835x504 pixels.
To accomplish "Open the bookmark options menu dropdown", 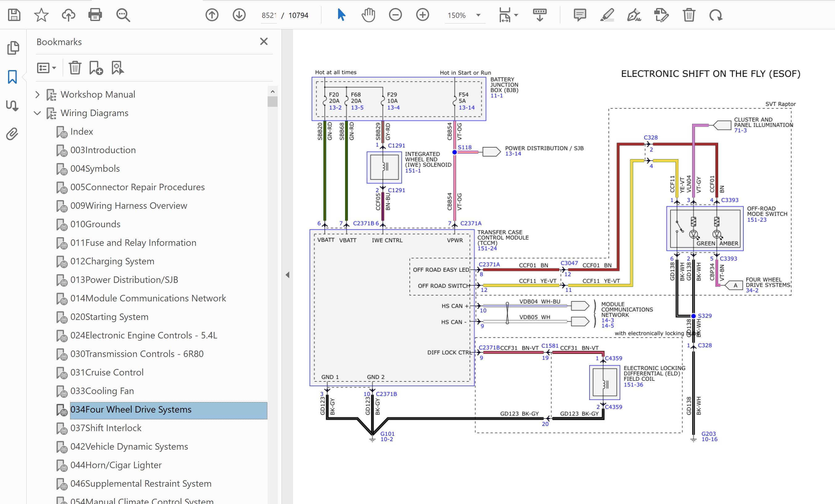I will click(x=46, y=68).
